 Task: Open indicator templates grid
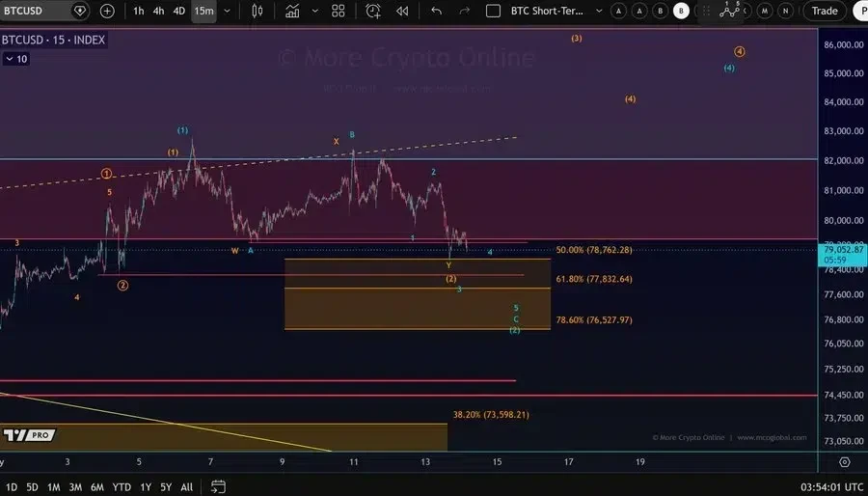[339, 11]
